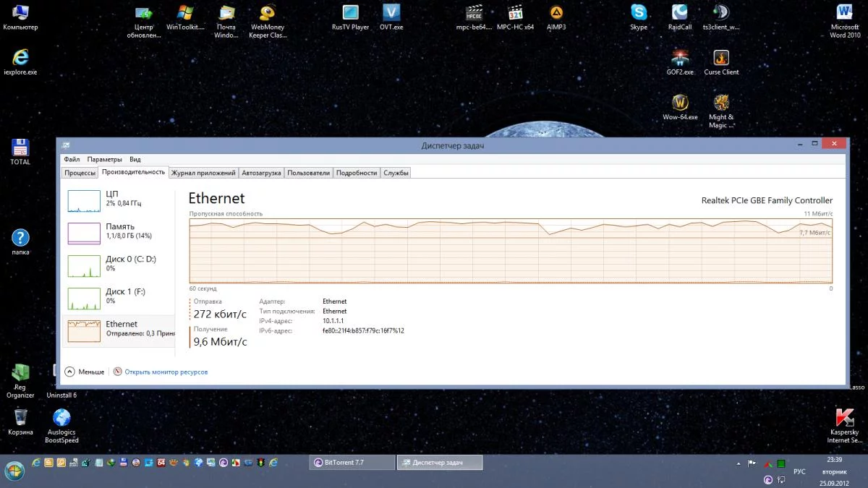The image size is (868, 488).
Task: Click the Открыть монитор ресурсов link
Action: (166, 372)
